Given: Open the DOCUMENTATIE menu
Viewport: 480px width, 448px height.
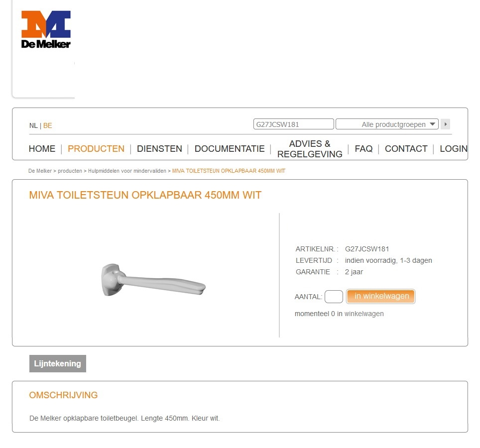Looking at the screenshot, I should click(230, 149).
